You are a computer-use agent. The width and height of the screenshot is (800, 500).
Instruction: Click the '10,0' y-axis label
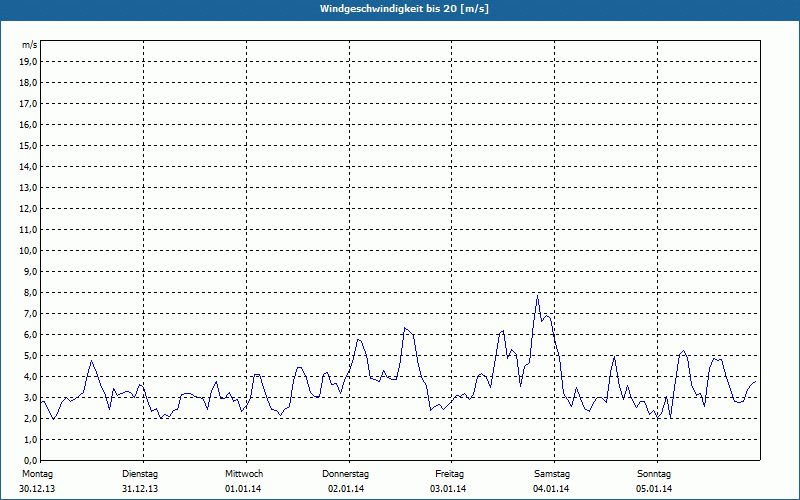click(29, 251)
